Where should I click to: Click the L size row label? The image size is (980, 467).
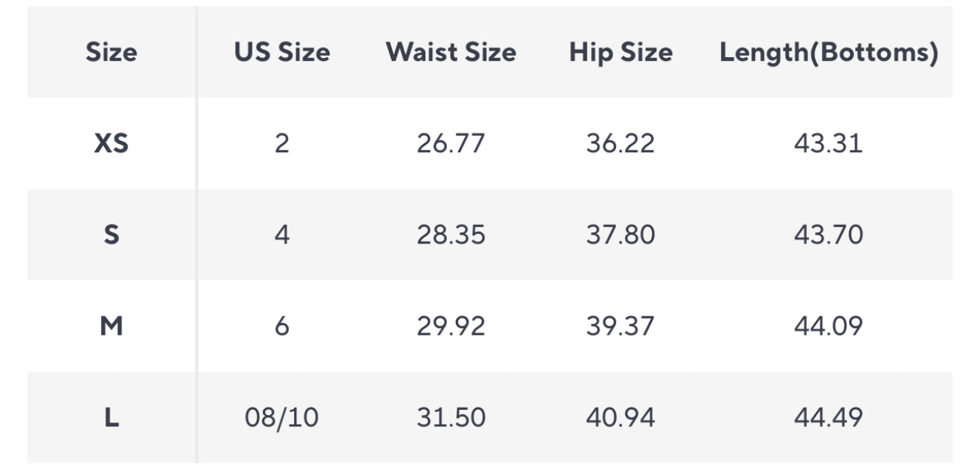point(111,417)
